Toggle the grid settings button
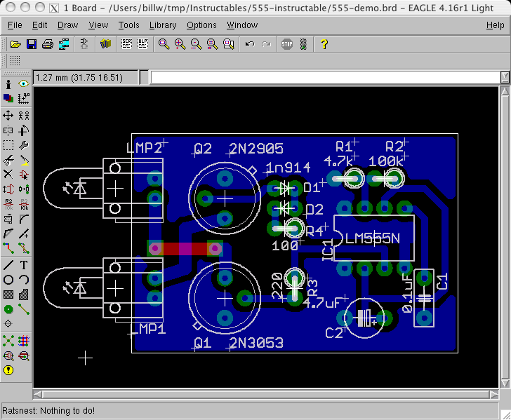Screen dimensions: 511x420 point(15,60)
